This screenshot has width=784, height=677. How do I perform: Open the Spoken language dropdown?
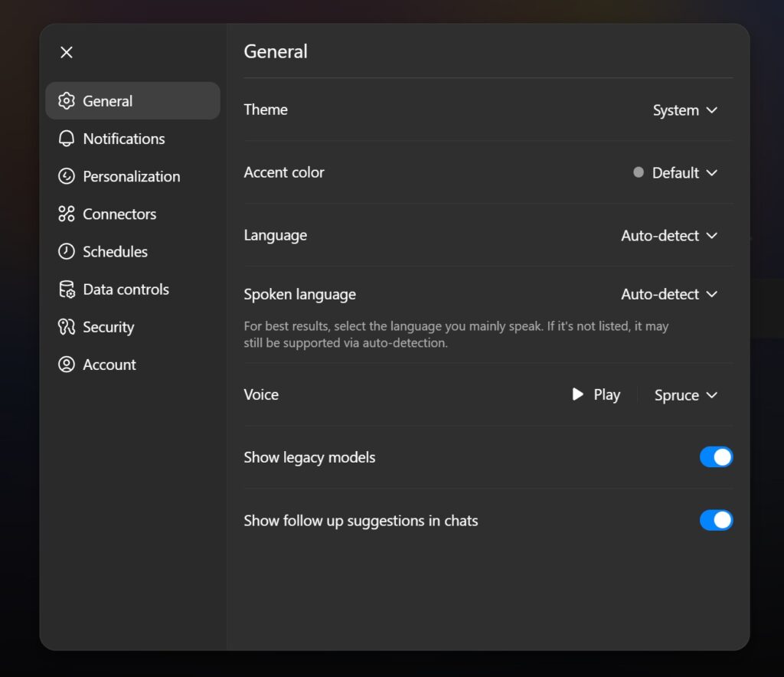pyautogui.click(x=668, y=294)
